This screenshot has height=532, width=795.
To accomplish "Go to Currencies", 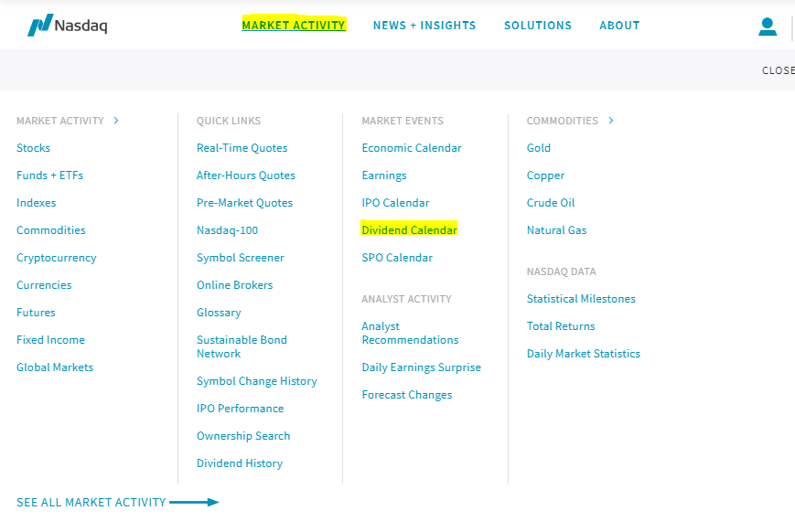I will 44,285.
